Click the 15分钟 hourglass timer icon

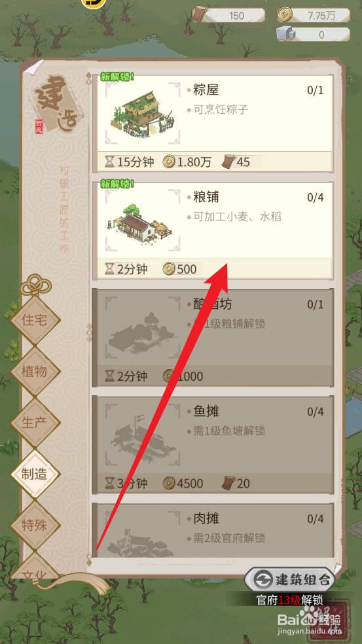click(109, 162)
